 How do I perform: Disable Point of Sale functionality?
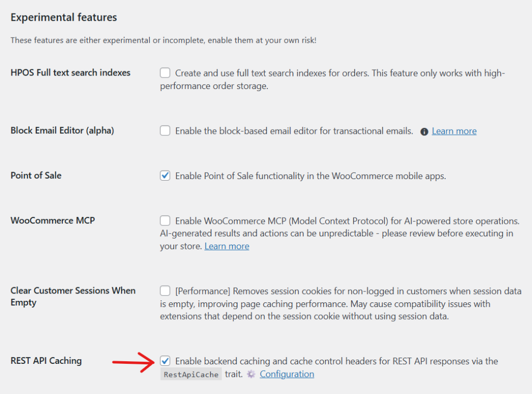165,175
